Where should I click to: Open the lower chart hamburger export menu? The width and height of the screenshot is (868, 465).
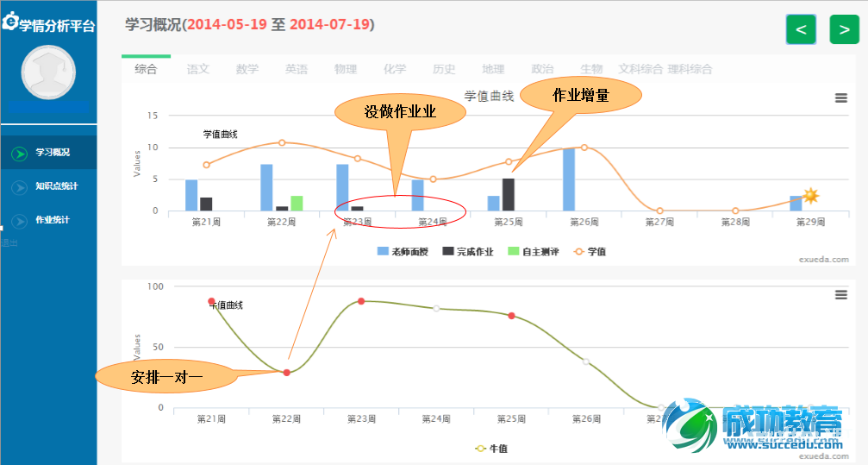click(841, 295)
